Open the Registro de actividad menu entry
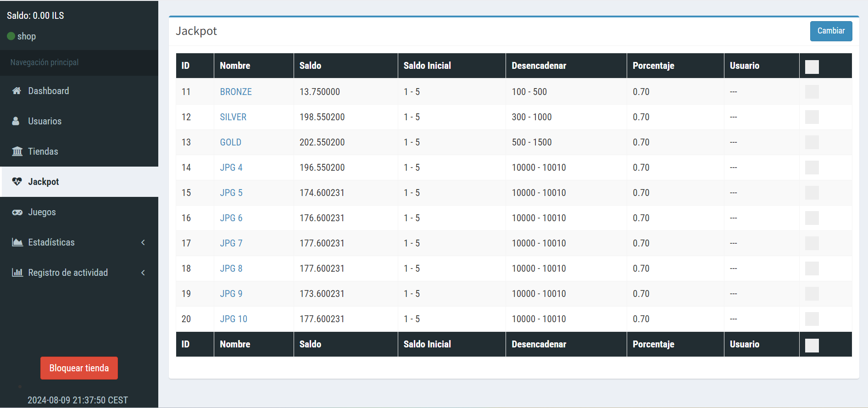This screenshot has width=868, height=408. (79, 273)
